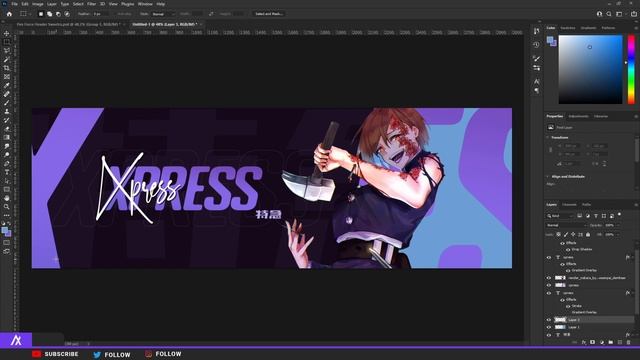Select the Lasso tool
This screenshot has width=640, height=360.
coord(7,51)
